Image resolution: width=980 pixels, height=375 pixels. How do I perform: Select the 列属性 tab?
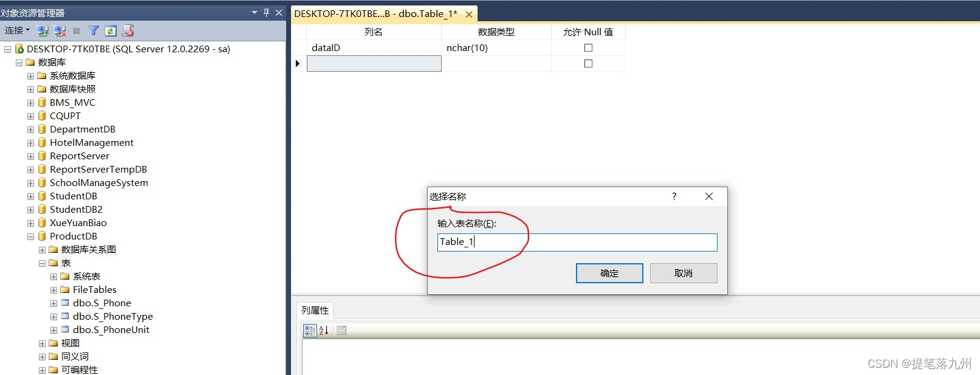coord(315,310)
